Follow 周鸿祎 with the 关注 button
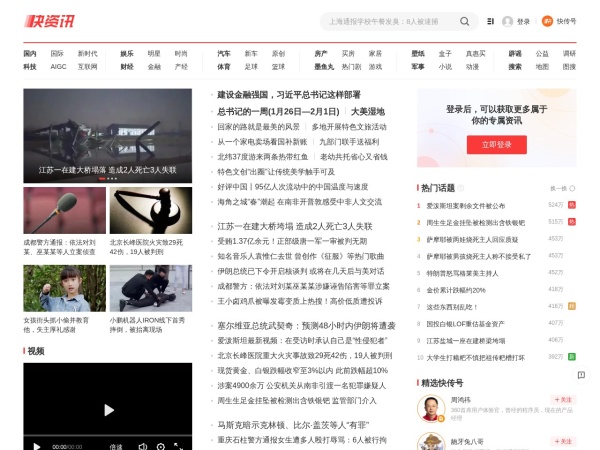 pos(563,399)
